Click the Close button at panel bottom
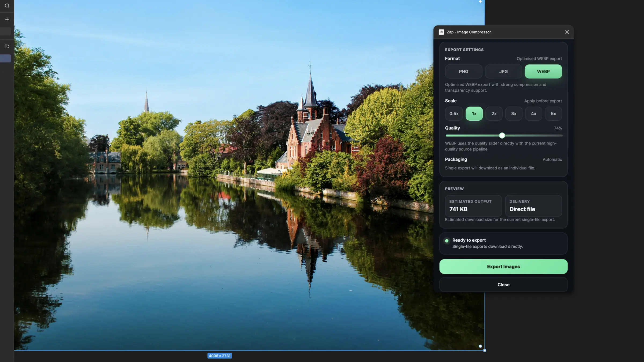 503,285
